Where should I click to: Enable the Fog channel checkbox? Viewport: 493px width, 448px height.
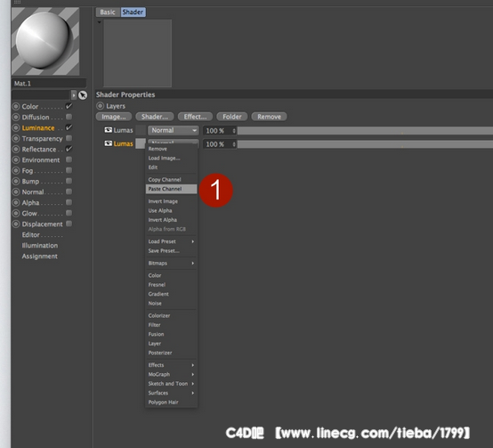click(x=69, y=170)
